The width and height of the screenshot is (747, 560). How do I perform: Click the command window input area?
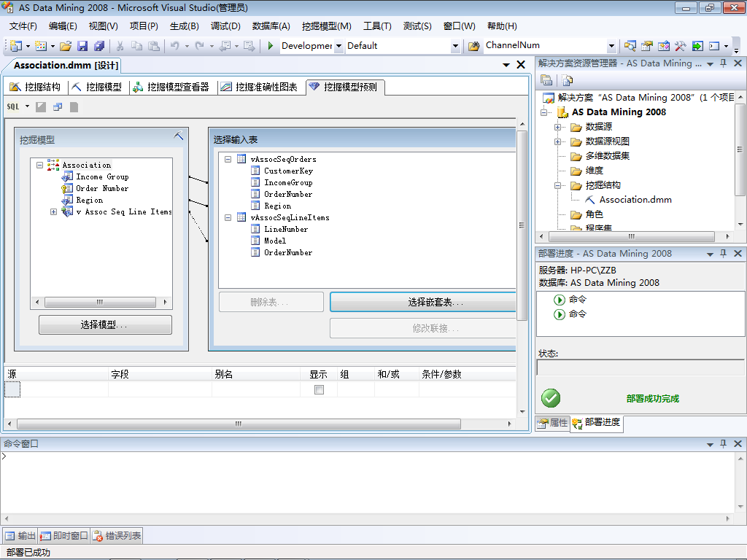(367, 481)
